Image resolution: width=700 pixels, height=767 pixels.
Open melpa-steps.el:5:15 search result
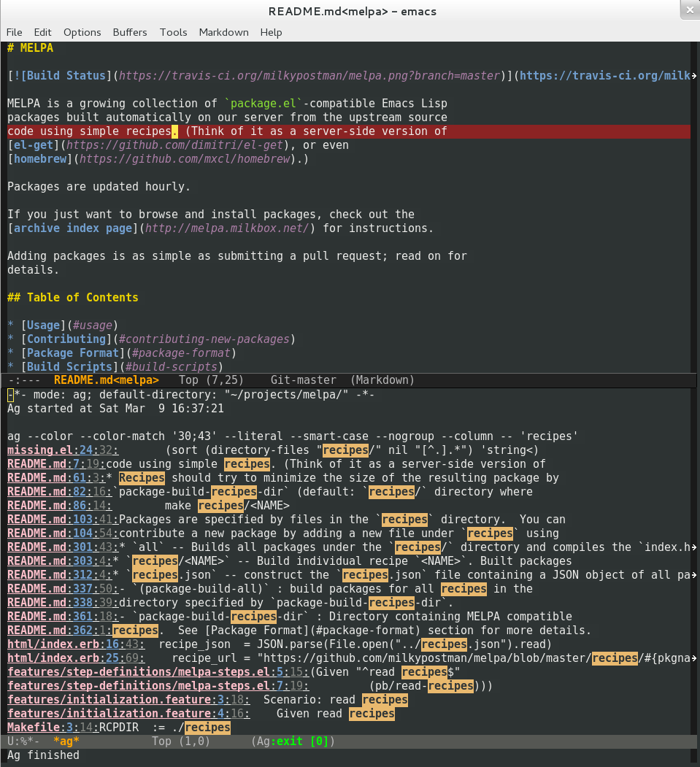pos(158,671)
